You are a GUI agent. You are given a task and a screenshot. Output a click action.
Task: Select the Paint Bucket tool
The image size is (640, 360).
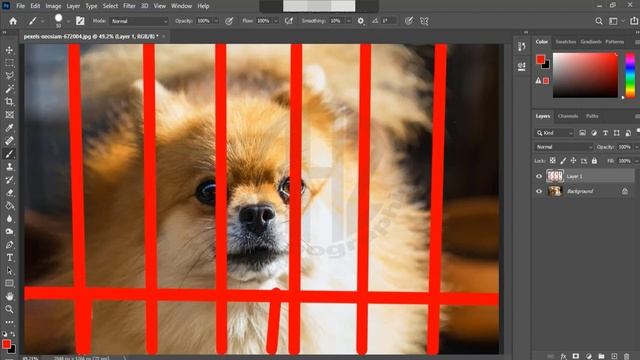[x=9, y=206]
